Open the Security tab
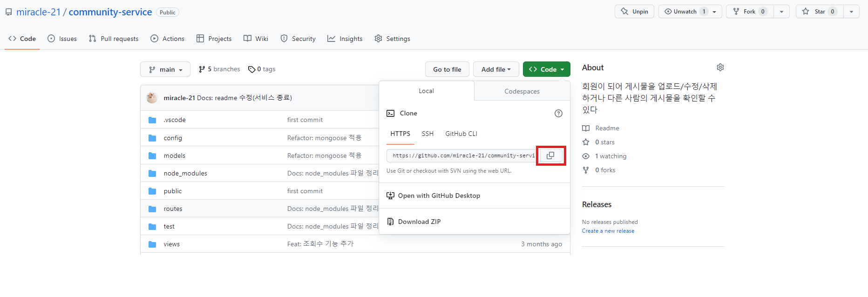868x297 pixels. (x=298, y=39)
